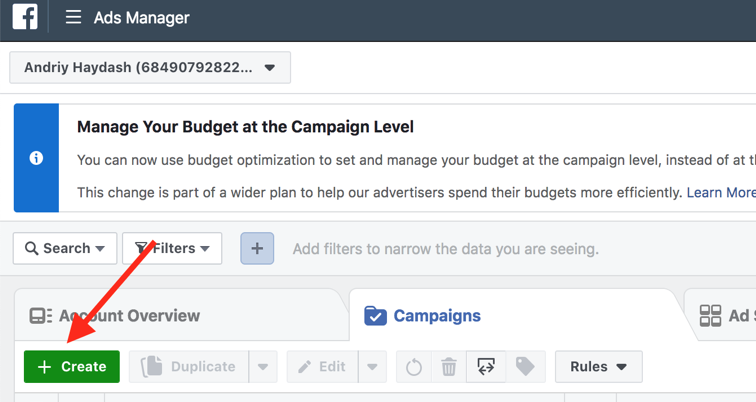756x402 pixels.
Task: Click the Facebook logo icon
Action: pyautogui.click(x=25, y=17)
